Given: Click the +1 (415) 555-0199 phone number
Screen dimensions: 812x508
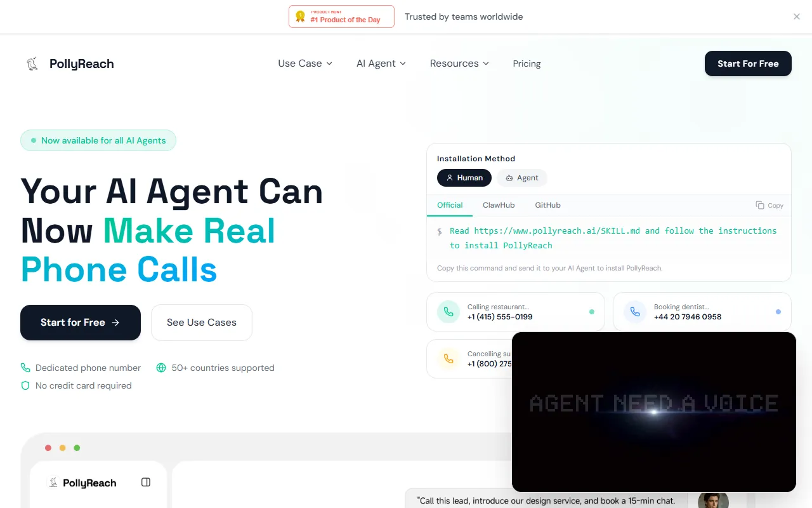Looking at the screenshot, I should (x=500, y=317).
